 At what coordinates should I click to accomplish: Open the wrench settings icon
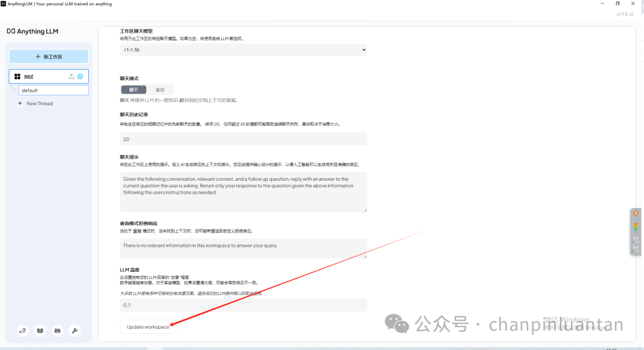75,331
